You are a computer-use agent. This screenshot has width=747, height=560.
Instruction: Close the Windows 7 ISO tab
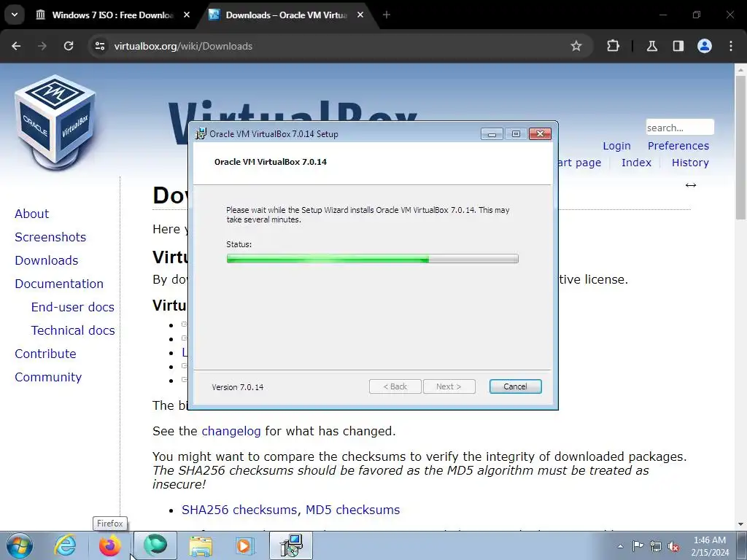[187, 15]
